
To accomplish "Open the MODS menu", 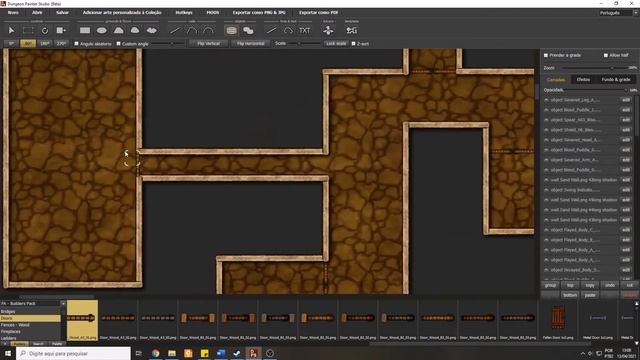I will pos(213,13).
